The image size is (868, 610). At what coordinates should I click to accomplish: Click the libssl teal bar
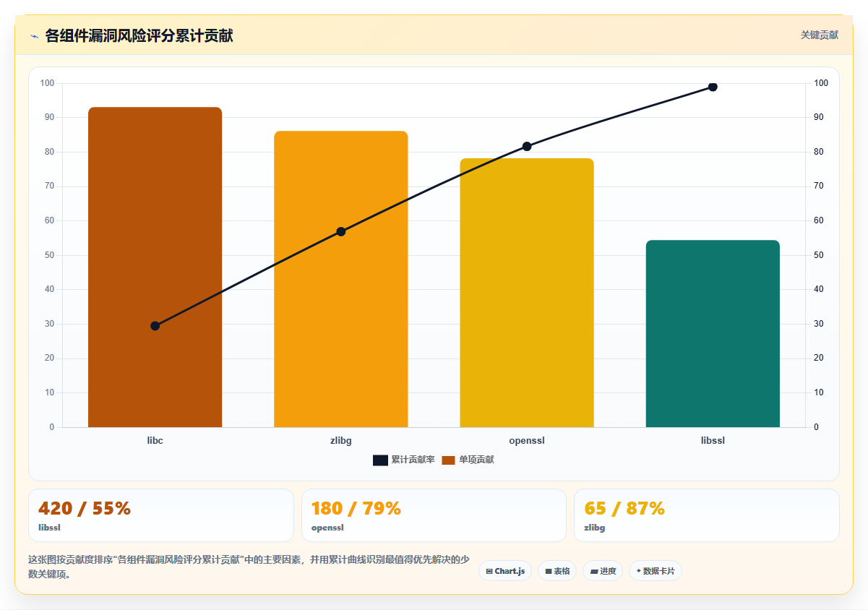pyautogui.click(x=713, y=334)
